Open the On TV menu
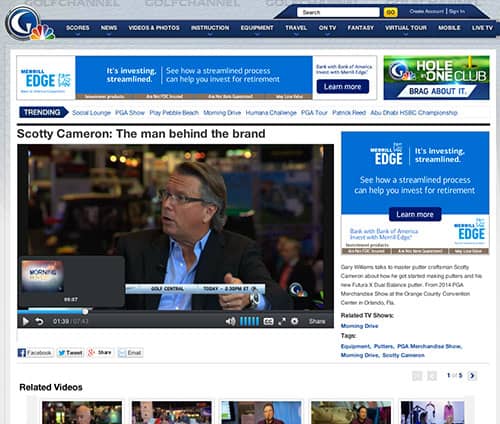Image resolution: width=500 pixels, height=424 pixels. (x=327, y=28)
